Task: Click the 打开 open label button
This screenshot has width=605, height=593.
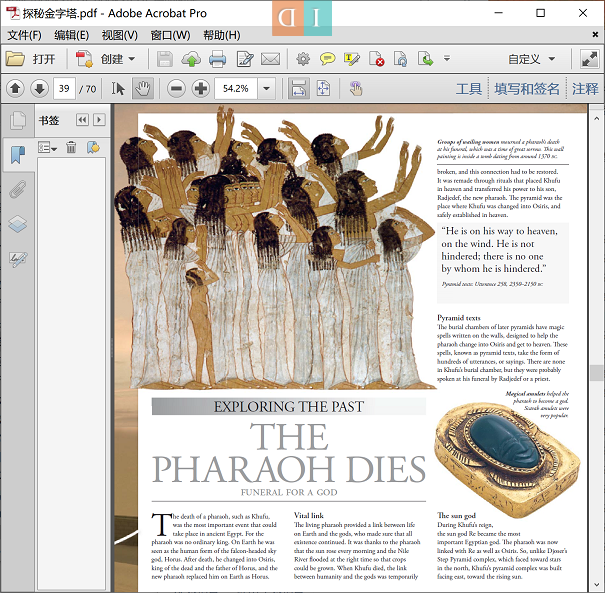Action: coord(44,59)
